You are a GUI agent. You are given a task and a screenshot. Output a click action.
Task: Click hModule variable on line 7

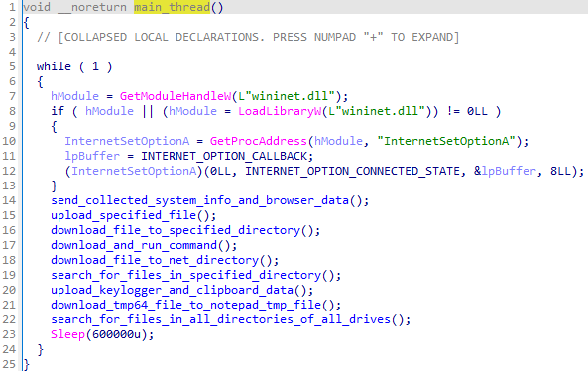pos(74,96)
